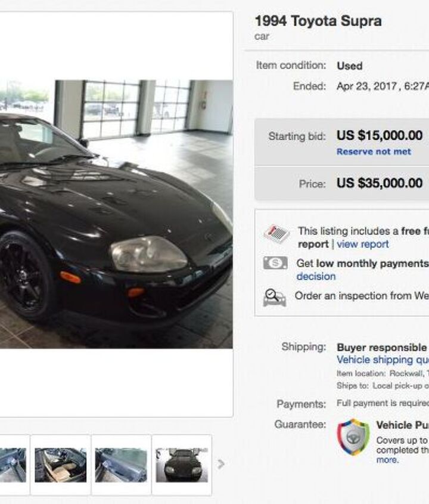Open the 'view report' link

click(362, 245)
